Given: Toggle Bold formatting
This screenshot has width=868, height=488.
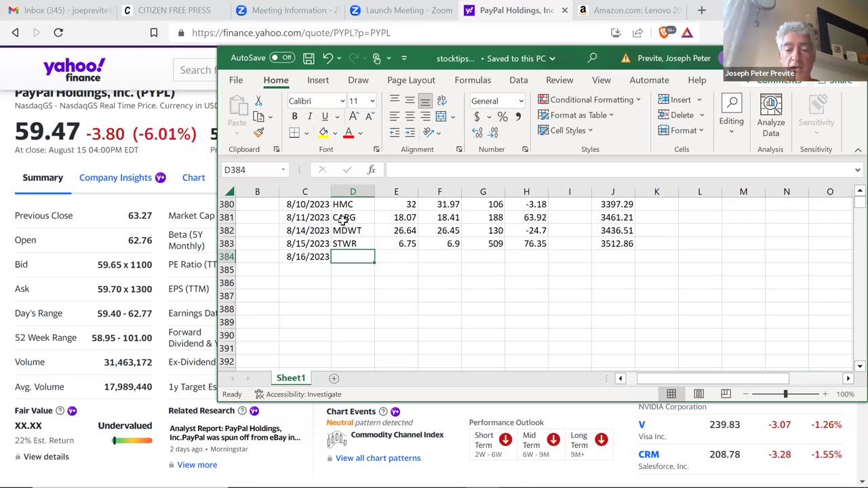Looking at the screenshot, I should pos(294,117).
